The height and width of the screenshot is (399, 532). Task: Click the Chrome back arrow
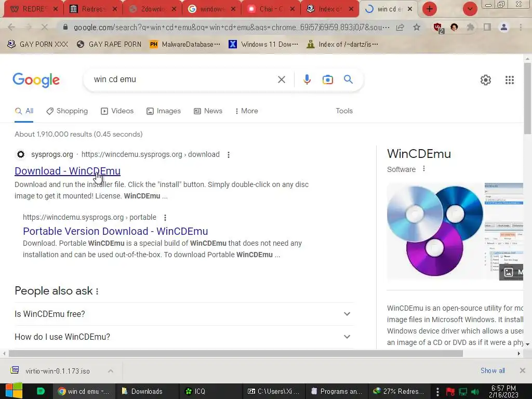[11, 27]
